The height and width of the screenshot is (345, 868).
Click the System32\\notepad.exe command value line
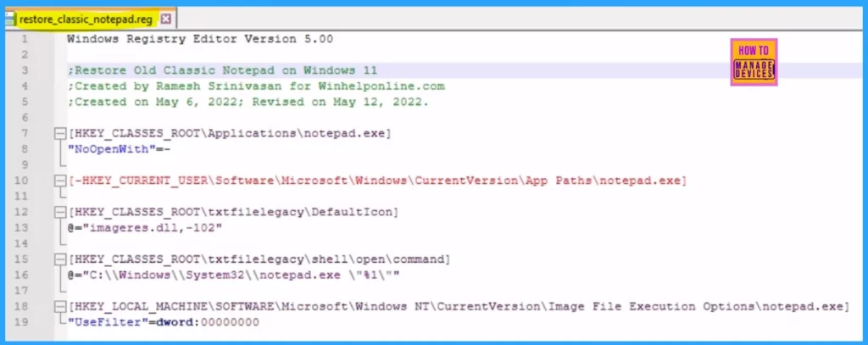(233, 275)
